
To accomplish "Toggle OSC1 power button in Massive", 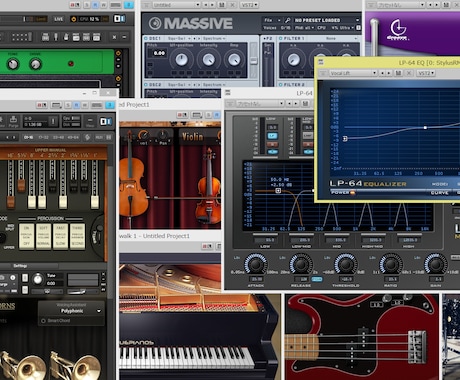I will (x=146, y=39).
